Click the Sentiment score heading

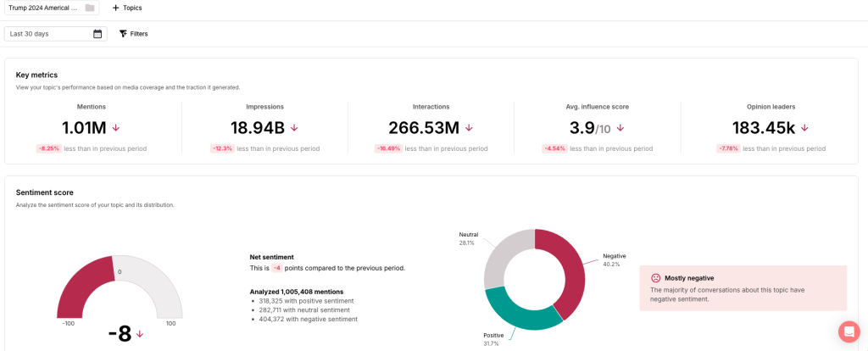44,192
